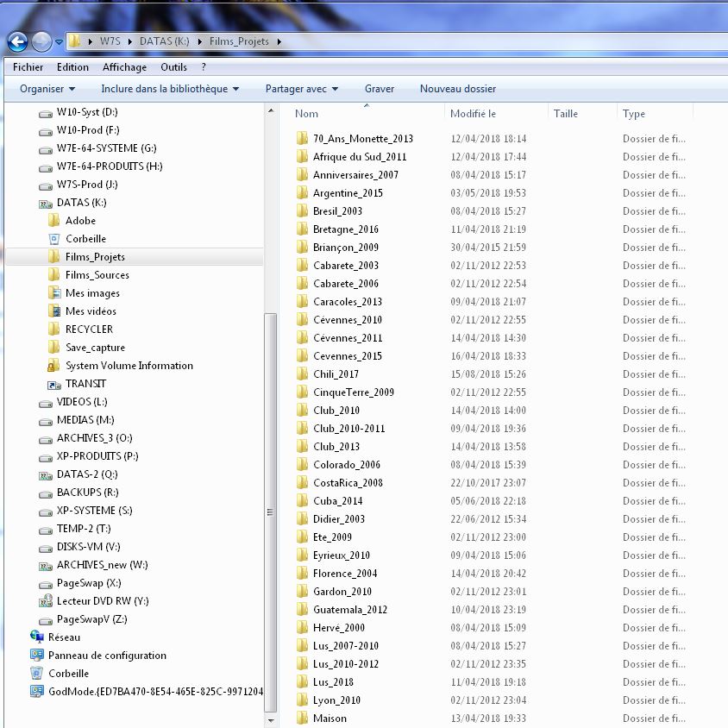Select the Afrique du Sud_2011 folder name
Image resolution: width=728 pixels, height=728 pixels.
pos(360,157)
